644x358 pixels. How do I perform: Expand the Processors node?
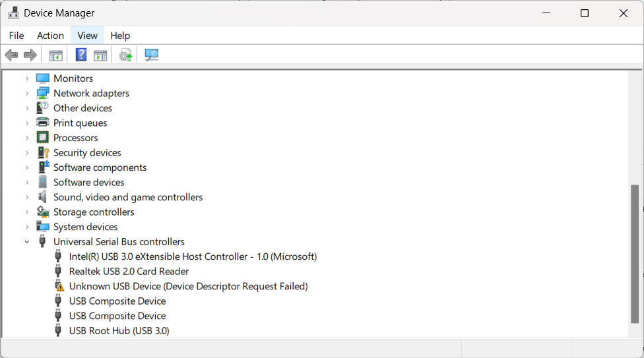click(27, 138)
